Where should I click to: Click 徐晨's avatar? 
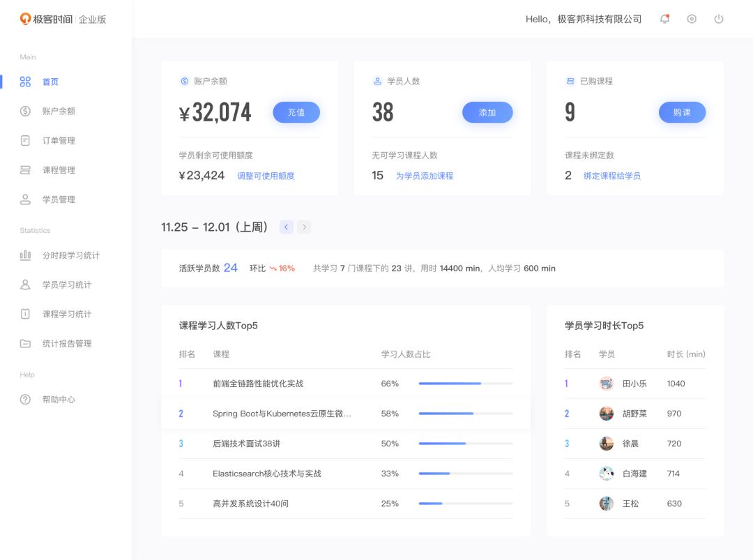(607, 444)
